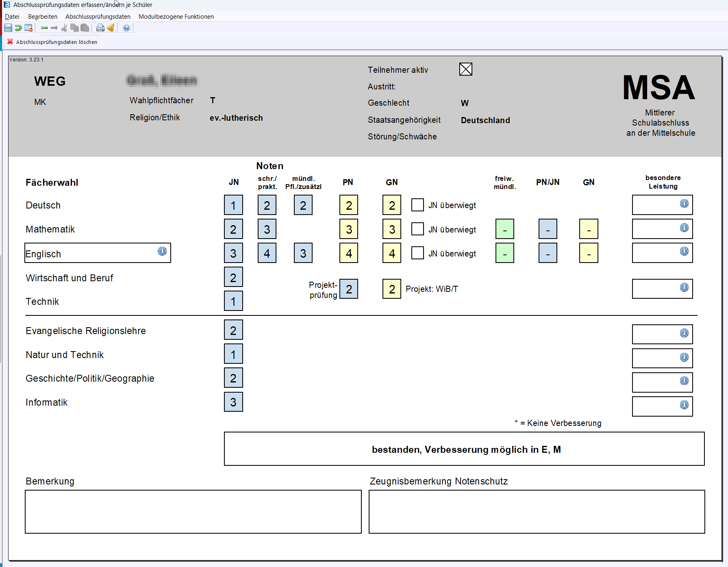Click info icon in Natur und Technik row
Viewport: 728px width, 567px height.
(x=685, y=357)
